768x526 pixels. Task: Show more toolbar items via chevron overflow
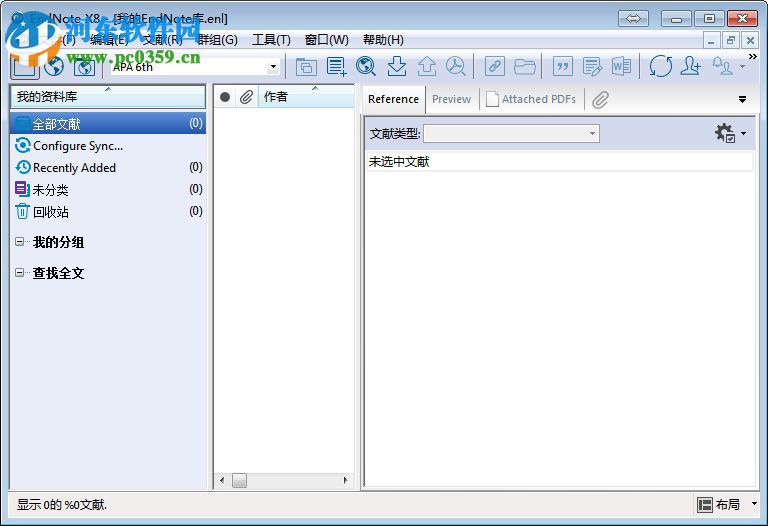[753, 57]
